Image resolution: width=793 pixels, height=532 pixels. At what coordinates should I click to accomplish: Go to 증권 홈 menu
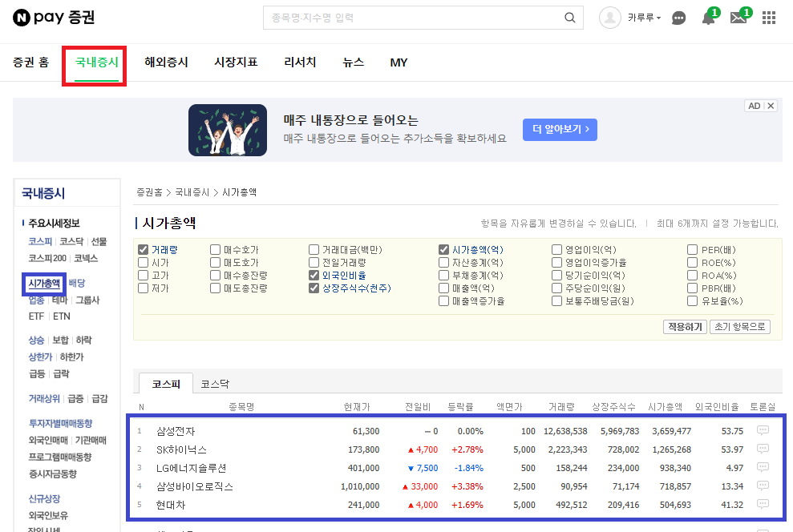pyautogui.click(x=30, y=62)
